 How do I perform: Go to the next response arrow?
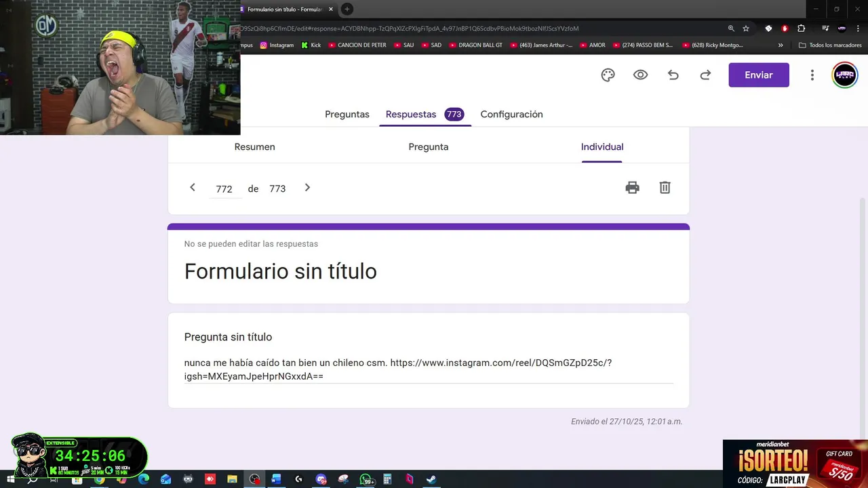[x=307, y=188]
